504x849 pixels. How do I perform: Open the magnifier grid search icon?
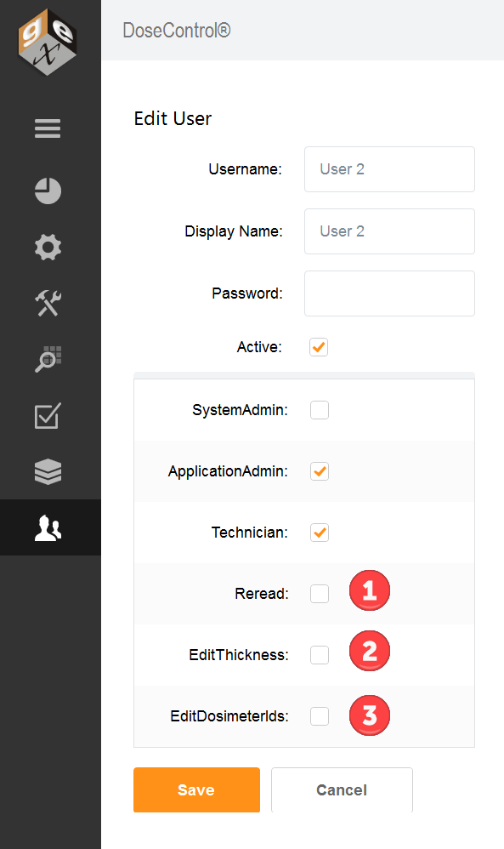[x=48, y=359]
